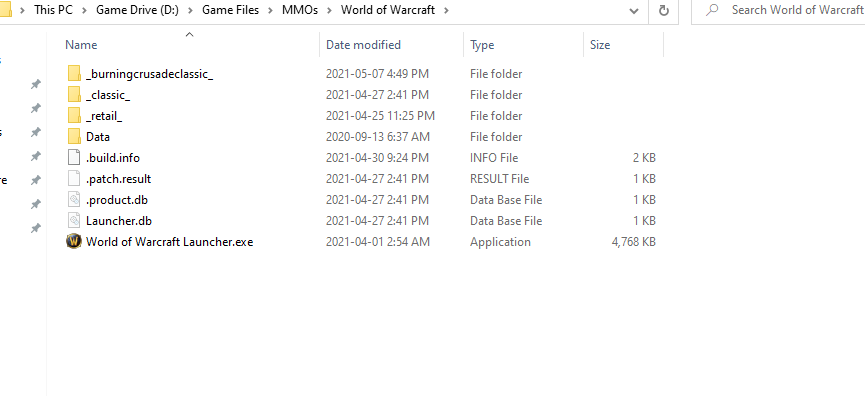Select the _retail_ folder icon
The height and width of the screenshot is (396, 865).
tap(74, 115)
